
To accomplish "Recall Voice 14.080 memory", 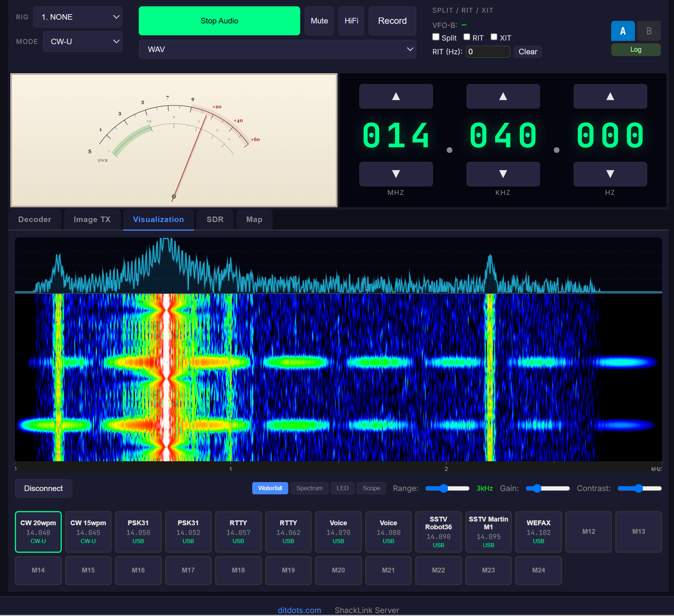I will pos(388,532).
